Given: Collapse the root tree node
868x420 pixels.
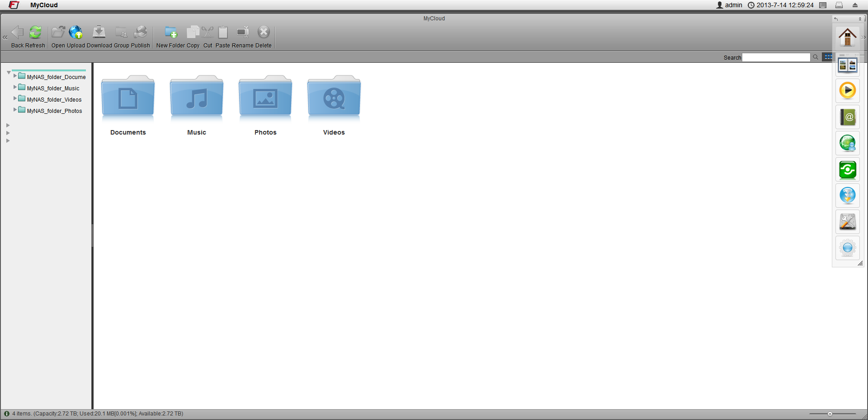Looking at the screenshot, I should (9, 72).
